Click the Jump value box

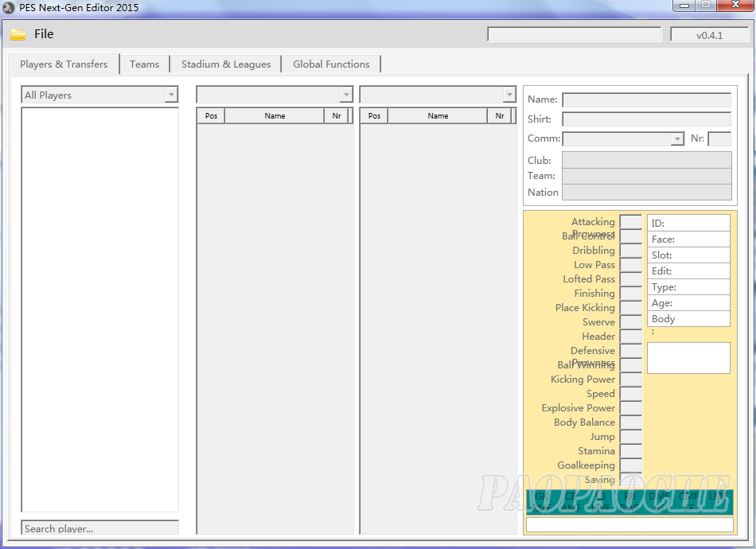point(630,437)
